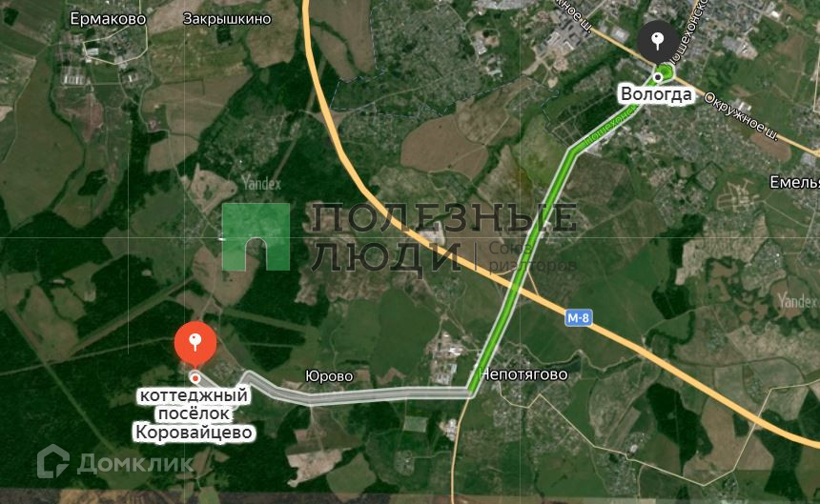Click the Юрово village label
This screenshot has height=504, width=820.
click(x=330, y=376)
